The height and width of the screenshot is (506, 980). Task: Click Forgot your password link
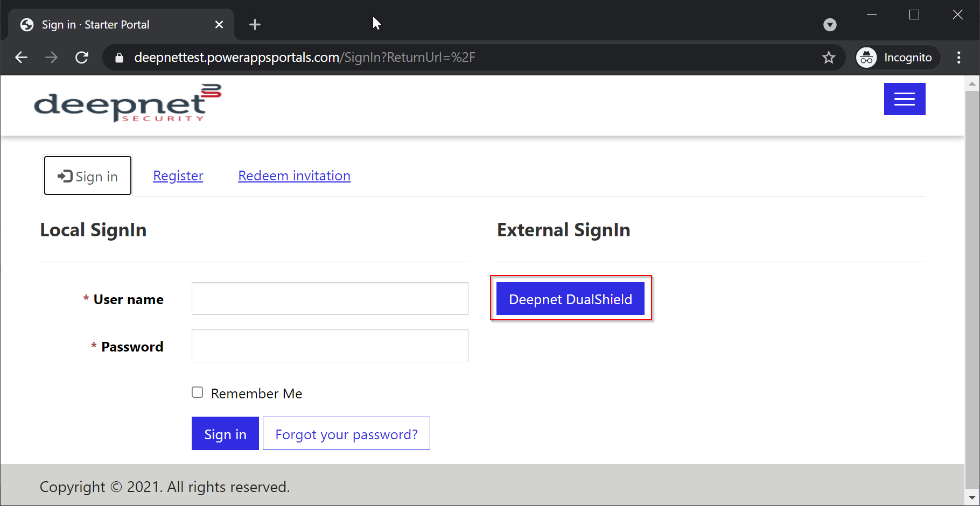point(346,434)
